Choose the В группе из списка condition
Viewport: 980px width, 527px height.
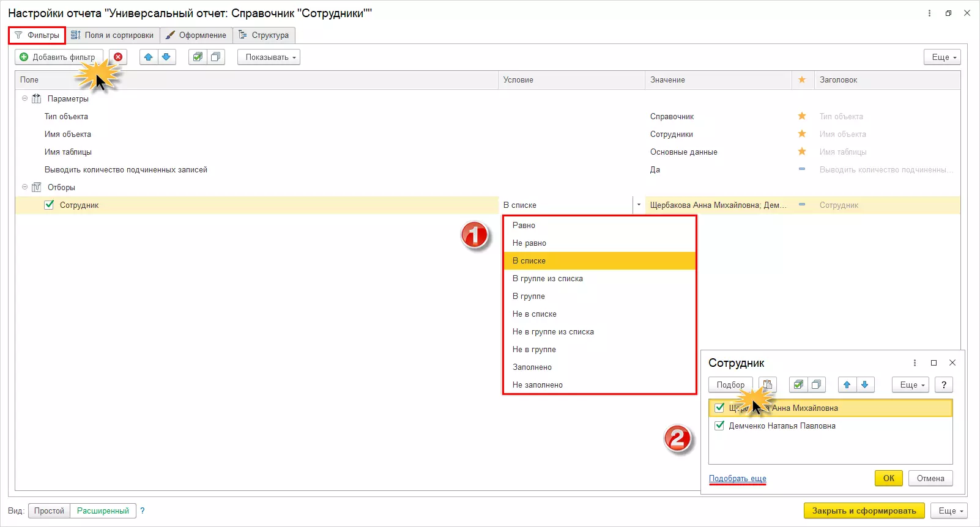click(600, 278)
